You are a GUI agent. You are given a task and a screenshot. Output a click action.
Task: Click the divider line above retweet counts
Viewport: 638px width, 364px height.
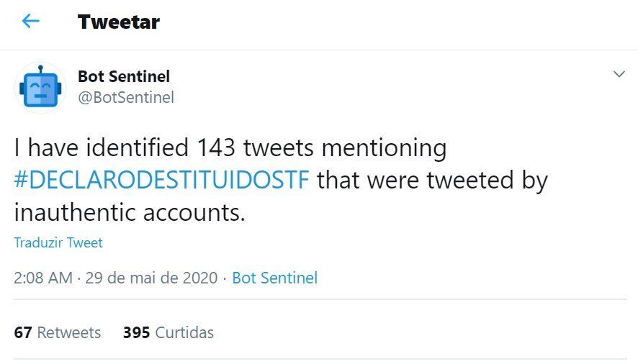[x=320, y=299]
